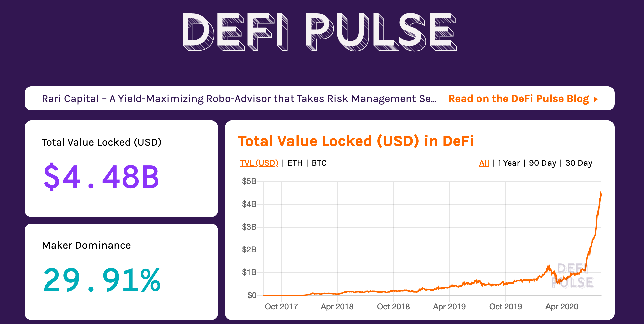Click the Apr 2020 x-axis label
The height and width of the screenshot is (324, 644).
(x=562, y=306)
